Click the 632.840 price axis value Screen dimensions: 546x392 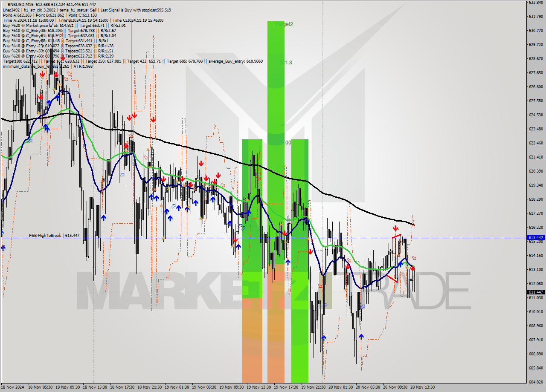click(x=535, y=2)
